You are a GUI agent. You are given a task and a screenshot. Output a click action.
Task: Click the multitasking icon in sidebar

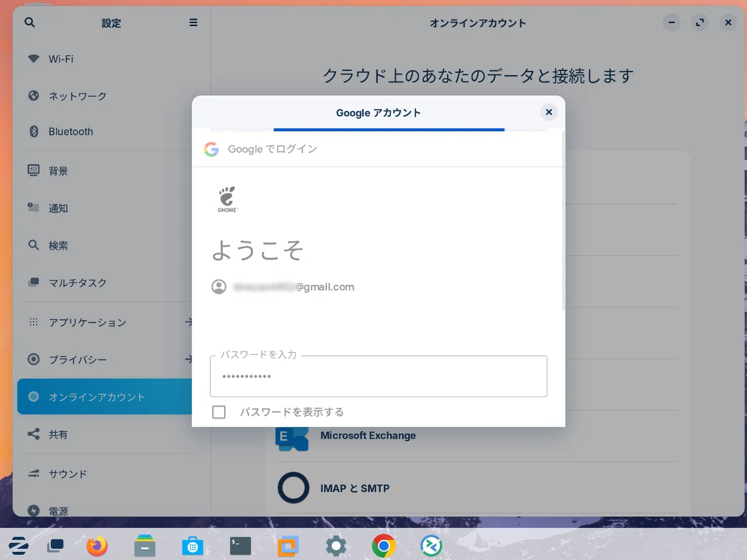(34, 282)
